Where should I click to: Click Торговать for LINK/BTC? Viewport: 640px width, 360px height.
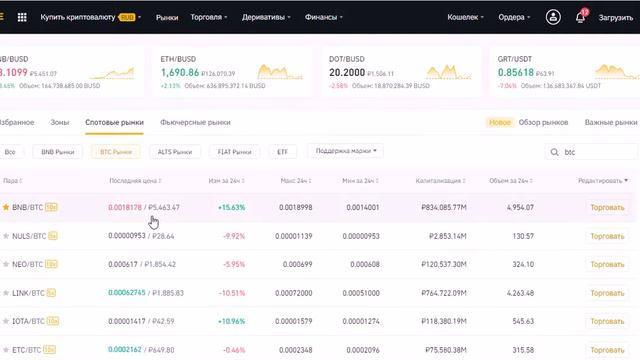(x=607, y=293)
